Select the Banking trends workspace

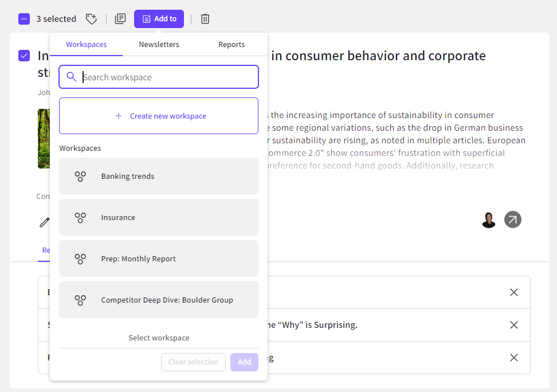pyautogui.click(x=159, y=176)
